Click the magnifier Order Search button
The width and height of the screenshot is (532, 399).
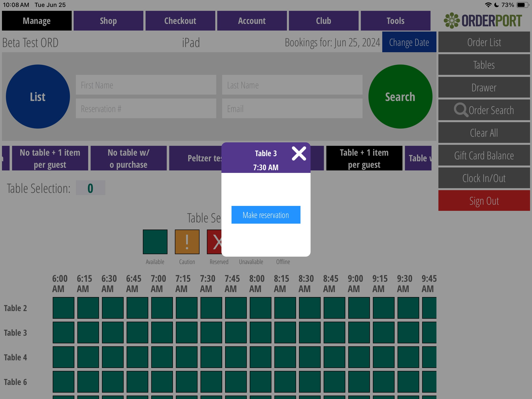tap(484, 110)
